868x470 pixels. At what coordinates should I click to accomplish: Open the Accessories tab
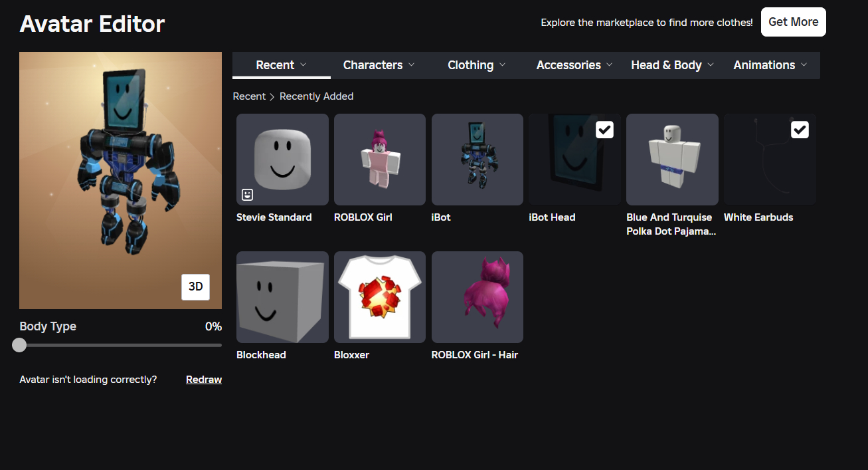(575, 65)
